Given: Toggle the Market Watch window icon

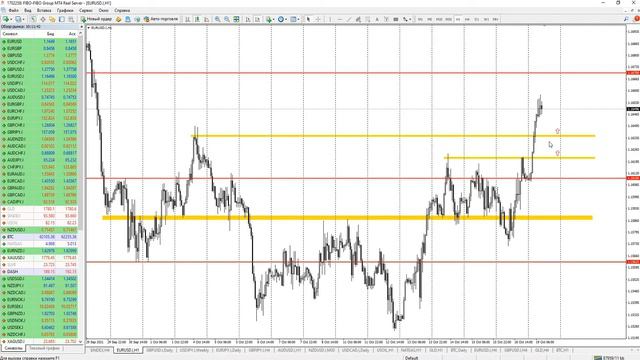Looking at the screenshot, I should click(33, 19).
